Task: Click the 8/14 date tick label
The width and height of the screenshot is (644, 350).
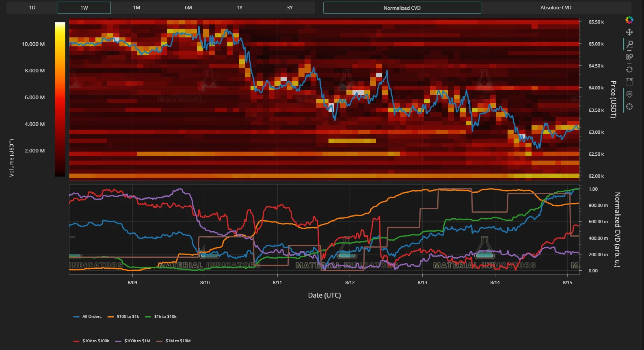Action: pyautogui.click(x=495, y=283)
